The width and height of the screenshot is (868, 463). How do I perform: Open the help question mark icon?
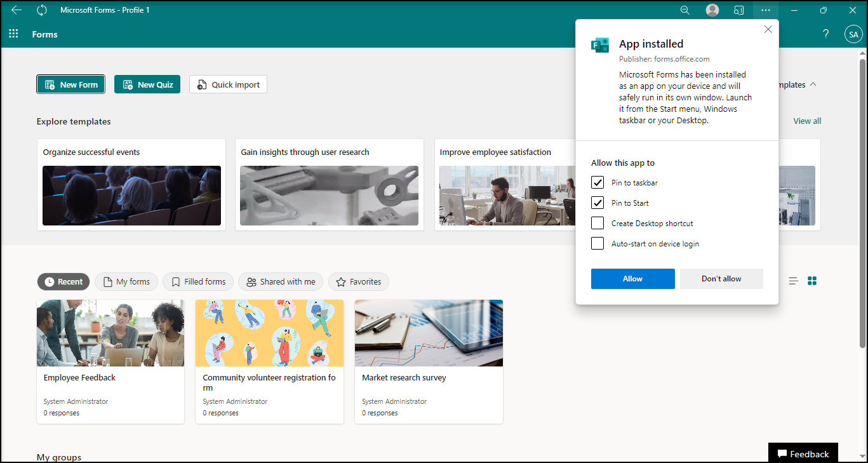[825, 34]
